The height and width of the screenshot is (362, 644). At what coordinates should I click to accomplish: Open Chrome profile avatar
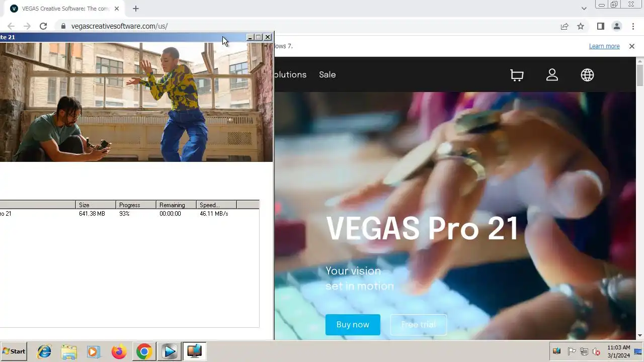click(616, 26)
